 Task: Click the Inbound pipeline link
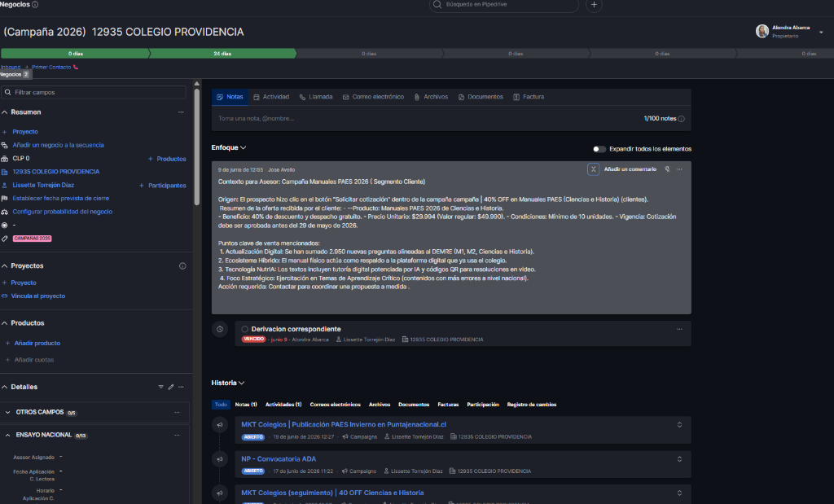coord(11,67)
